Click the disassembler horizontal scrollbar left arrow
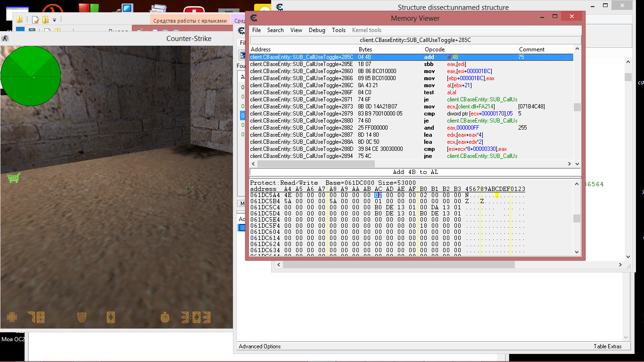Image resolution: width=644 pixels, height=362 pixels. tap(253, 164)
